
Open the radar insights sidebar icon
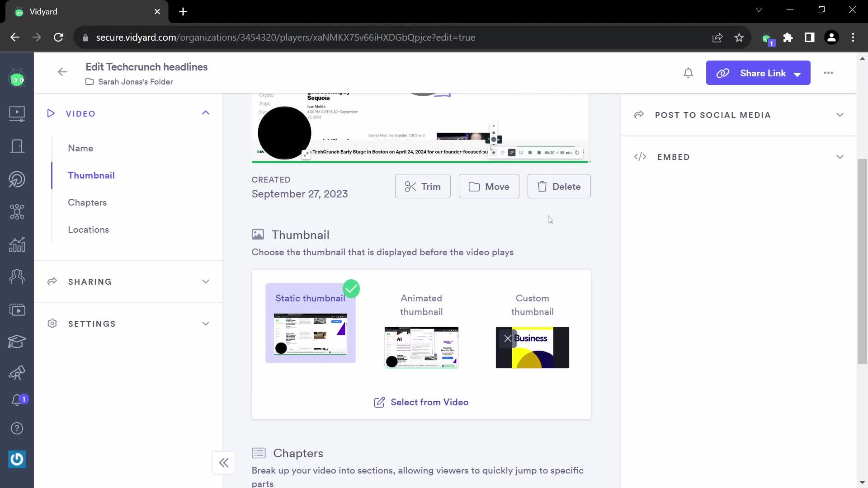[x=17, y=179]
